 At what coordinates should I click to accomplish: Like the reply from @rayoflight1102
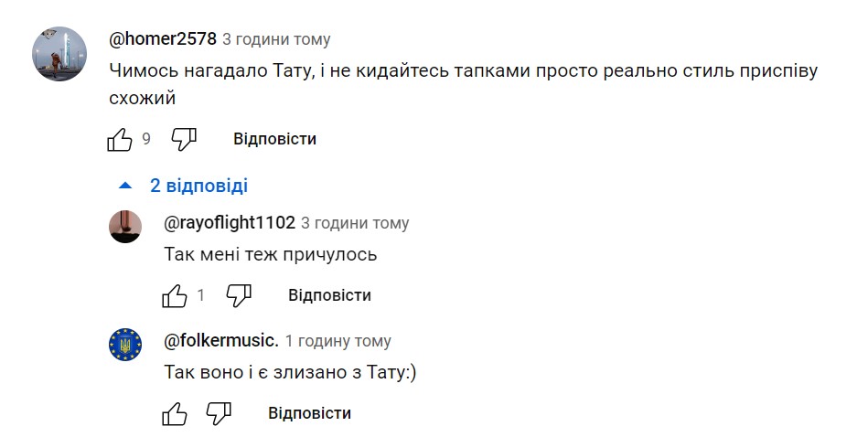175,295
